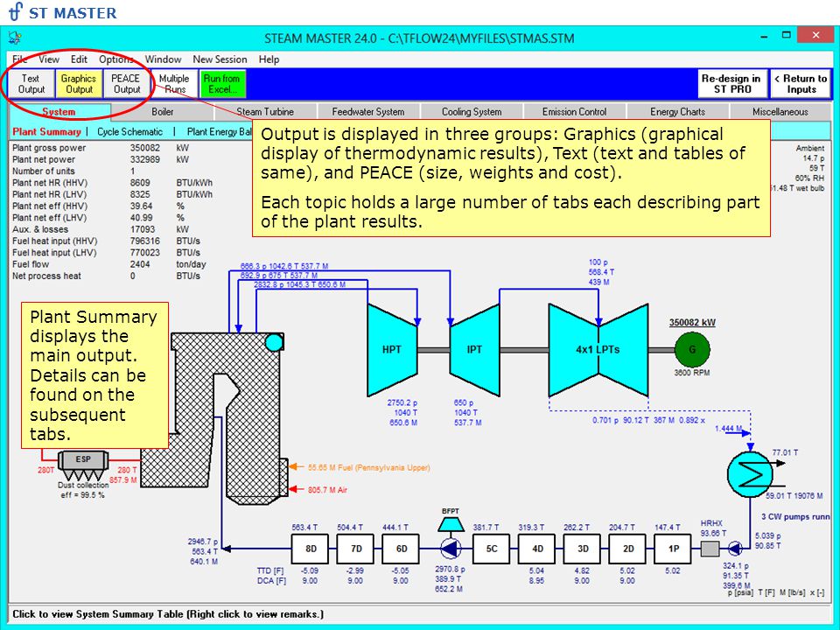Click the 805.7 M Air label

[x=327, y=490]
